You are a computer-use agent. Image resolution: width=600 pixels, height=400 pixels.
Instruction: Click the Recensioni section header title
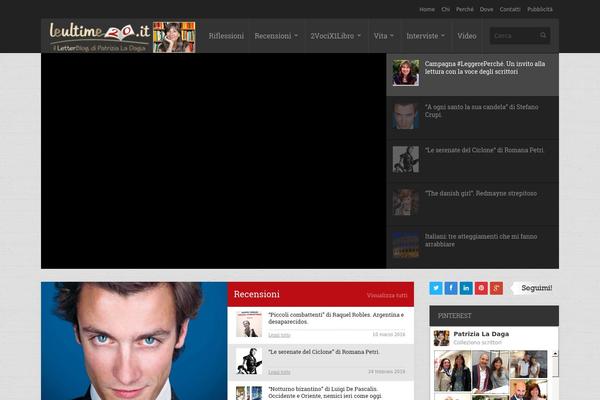coord(256,294)
